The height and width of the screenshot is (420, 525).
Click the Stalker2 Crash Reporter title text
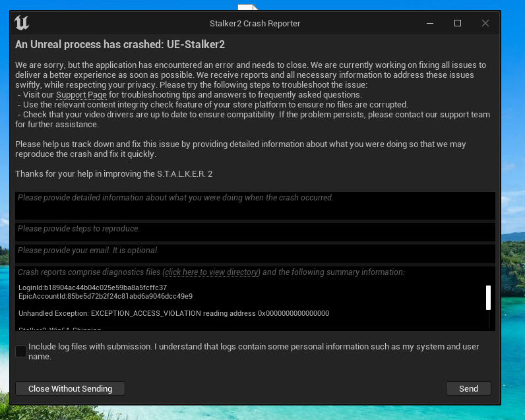point(255,24)
